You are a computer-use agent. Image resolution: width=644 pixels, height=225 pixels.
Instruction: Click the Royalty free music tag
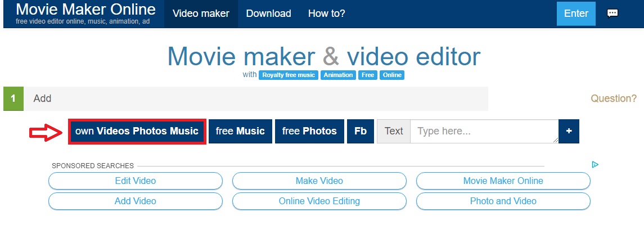click(x=289, y=75)
